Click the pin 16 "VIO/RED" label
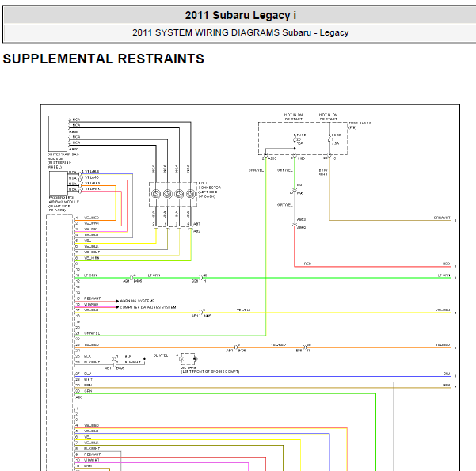 coord(91,304)
